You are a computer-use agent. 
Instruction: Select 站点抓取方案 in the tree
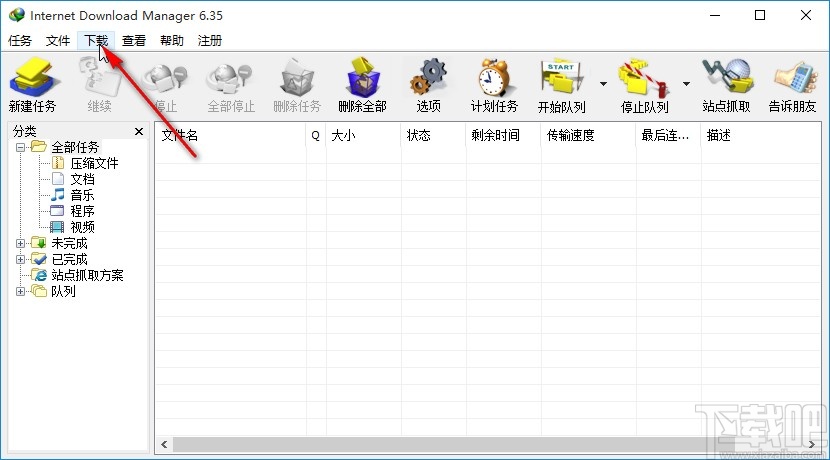click(87, 275)
